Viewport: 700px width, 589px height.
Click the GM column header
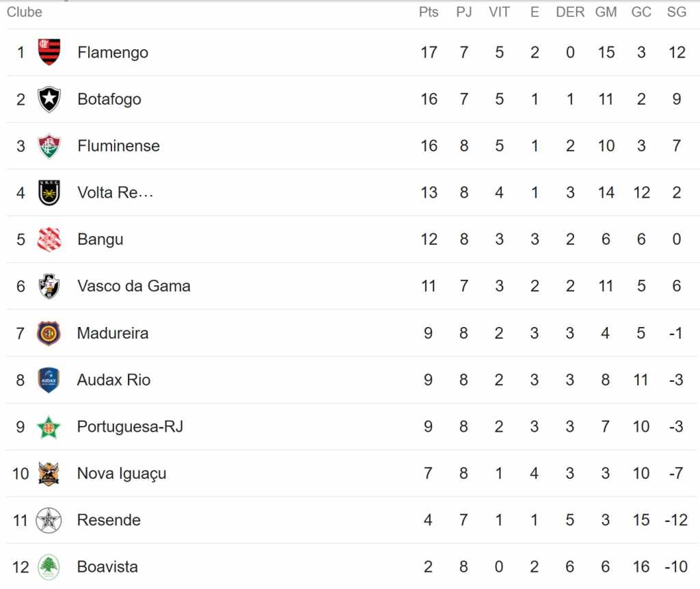point(606,12)
